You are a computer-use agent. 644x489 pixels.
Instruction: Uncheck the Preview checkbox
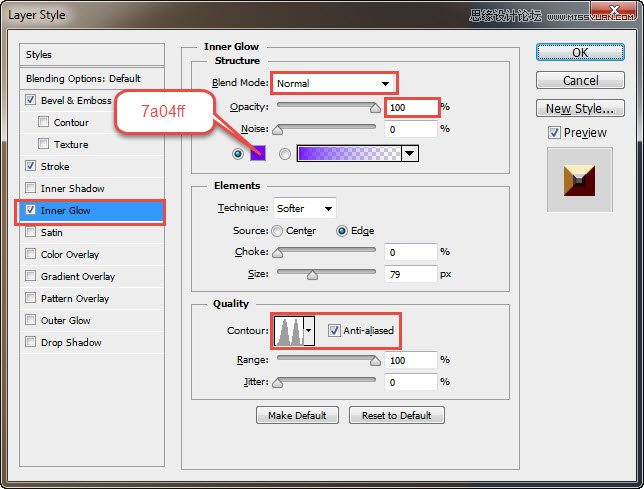554,133
